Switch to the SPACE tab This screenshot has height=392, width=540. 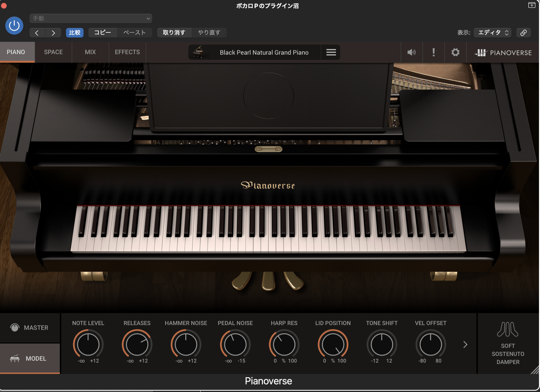[x=53, y=52]
